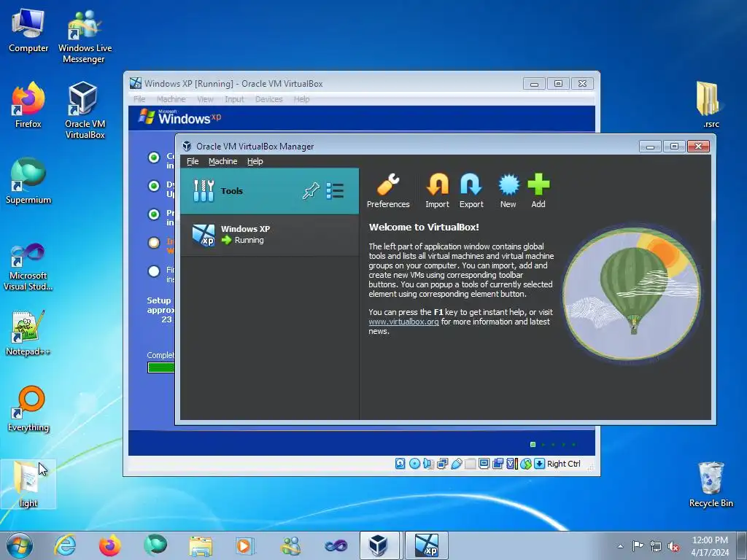Click the recording indicator in VM status bar
Screen dimensions: 747x560
coord(498,463)
